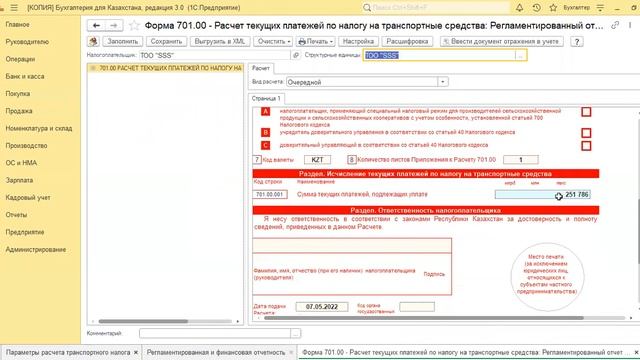Screen dimensions: 640x360
Task: Switch to Регламентированная и финансовая отчетность tab
Action: click(x=216, y=352)
